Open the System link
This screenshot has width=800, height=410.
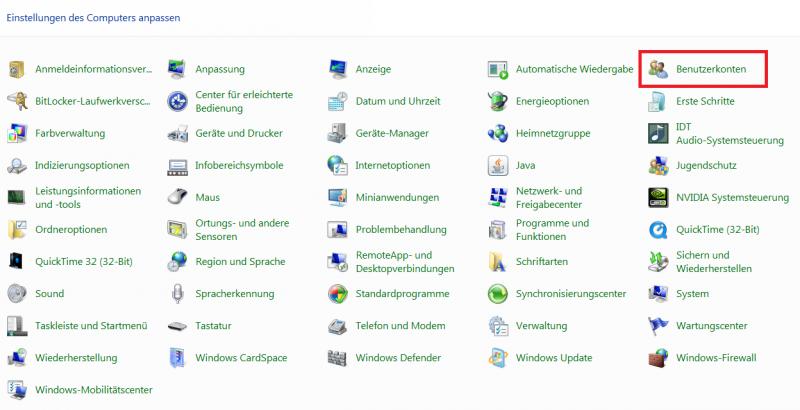click(x=692, y=294)
